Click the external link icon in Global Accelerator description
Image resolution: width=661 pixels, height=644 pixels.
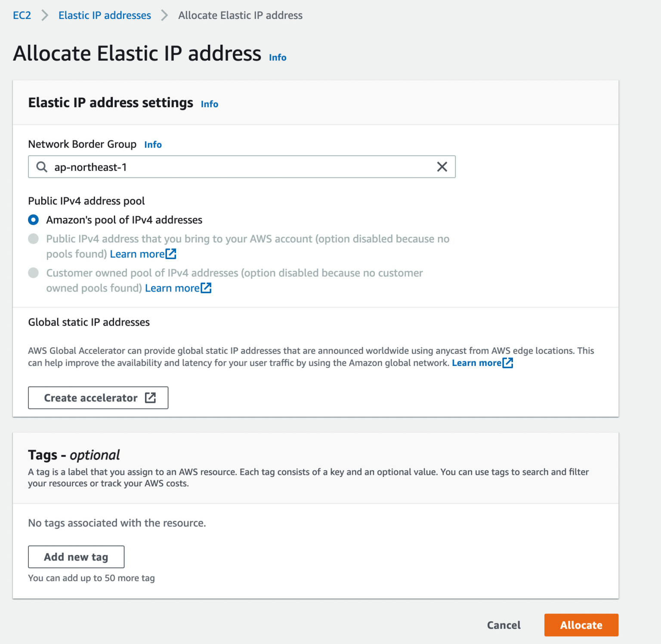[x=508, y=363]
